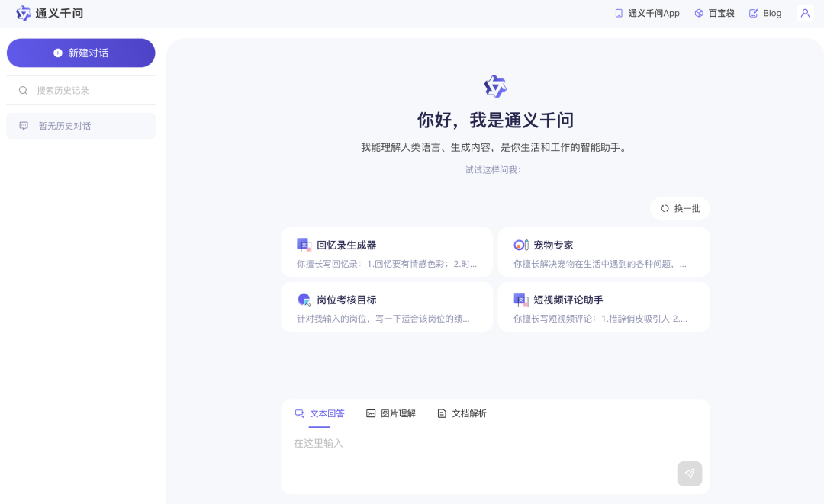The height and width of the screenshot is (504, 824).
Task: Click the 新建对话 button
Action: (x=81, y=53)
